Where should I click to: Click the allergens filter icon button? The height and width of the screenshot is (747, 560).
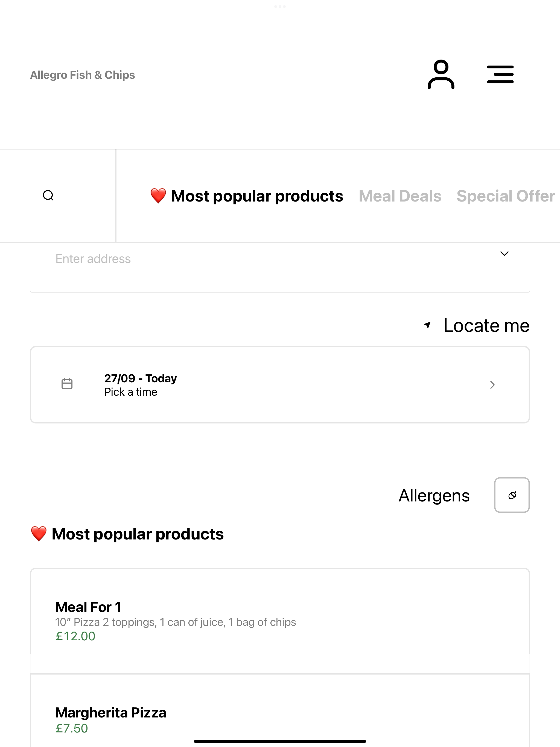pyautogui.click(x=512, y=495)
